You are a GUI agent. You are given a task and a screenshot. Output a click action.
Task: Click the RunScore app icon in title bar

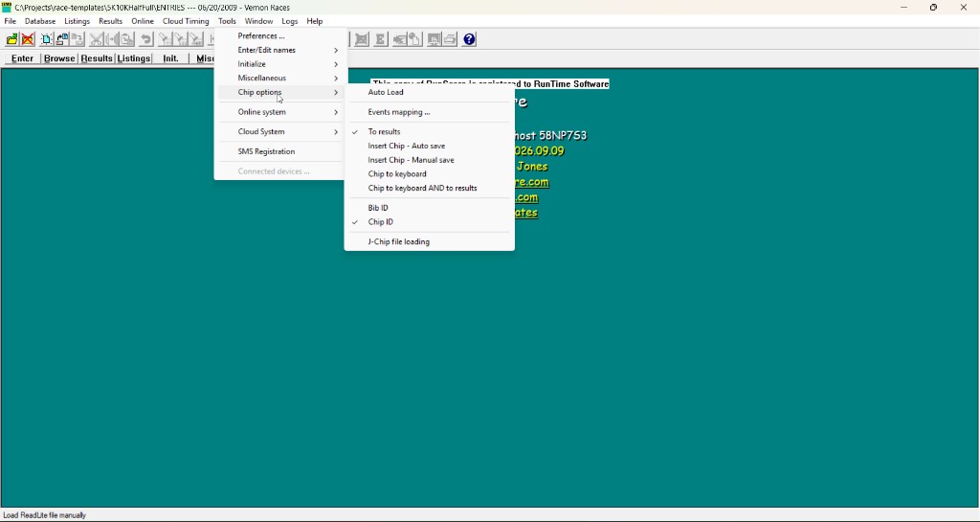[7, 7]
